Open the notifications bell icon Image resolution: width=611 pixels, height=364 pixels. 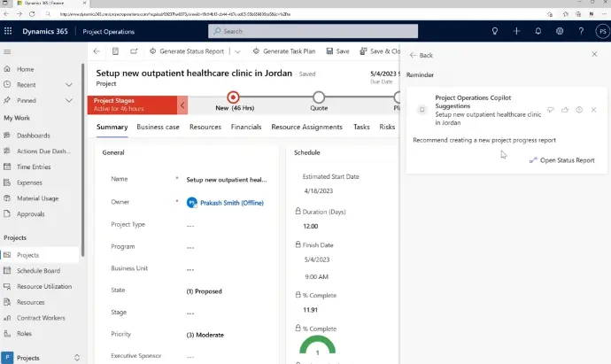pyautogui.click(x=538, y=31)
